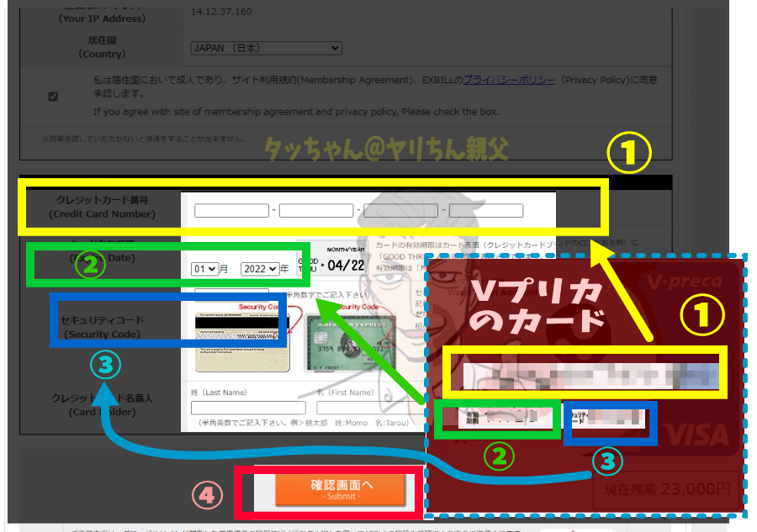Click the 'If you agree with site' sentence
Image resolution: width=757 pixels, height=532 pixels.
[296, 112]
